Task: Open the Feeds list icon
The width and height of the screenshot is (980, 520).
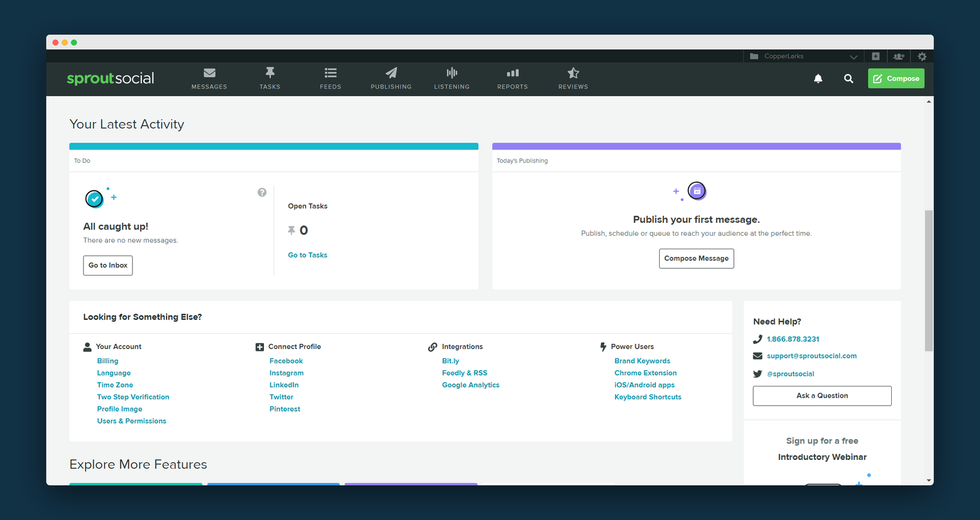Action: [x=331, y=73]
